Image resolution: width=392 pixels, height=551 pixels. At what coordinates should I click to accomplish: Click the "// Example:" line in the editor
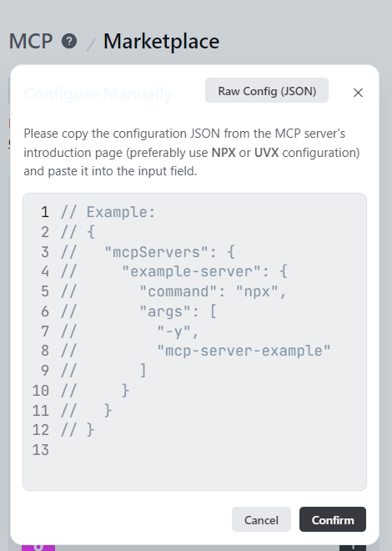(108, 212)
